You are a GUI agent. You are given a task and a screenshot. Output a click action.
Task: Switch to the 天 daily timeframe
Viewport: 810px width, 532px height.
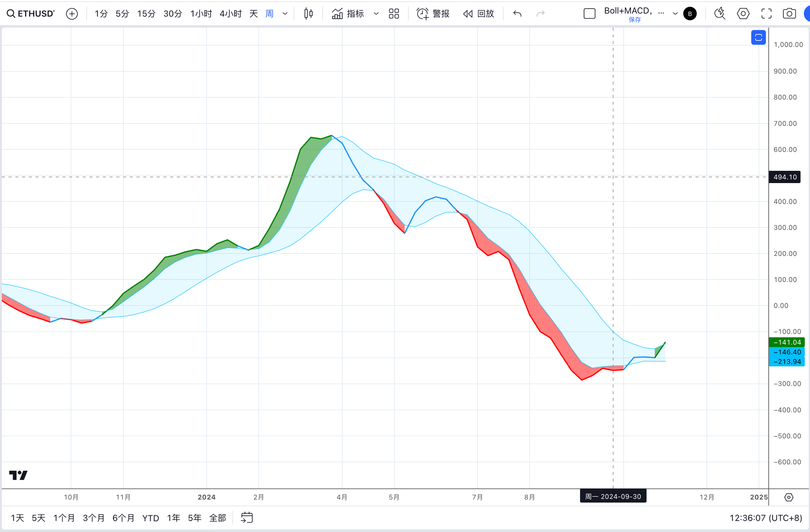coord(254,14)
